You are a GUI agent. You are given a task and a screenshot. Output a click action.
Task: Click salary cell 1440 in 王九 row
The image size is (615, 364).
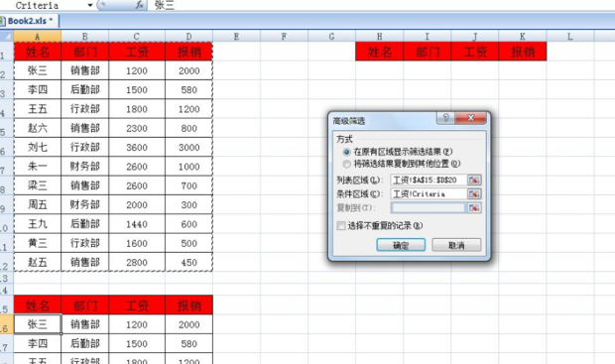tap(137, 224)
